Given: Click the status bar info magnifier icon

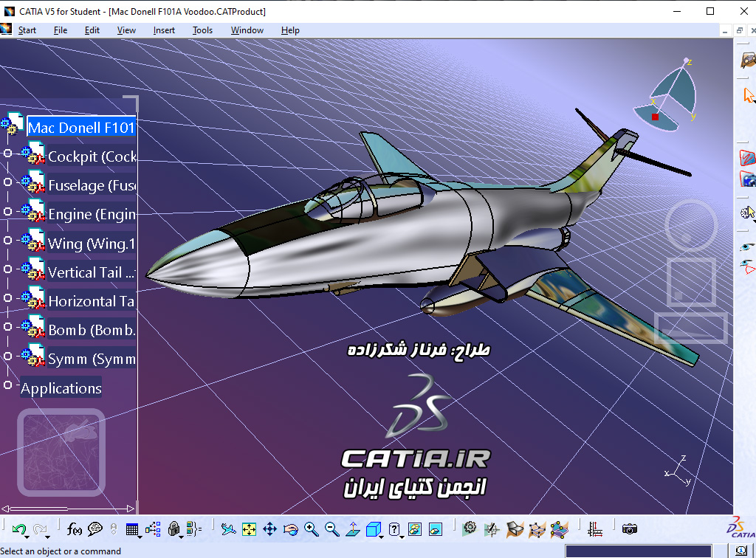Looking at the screenshot, I should pyautogui.click(x=741, y=551).
